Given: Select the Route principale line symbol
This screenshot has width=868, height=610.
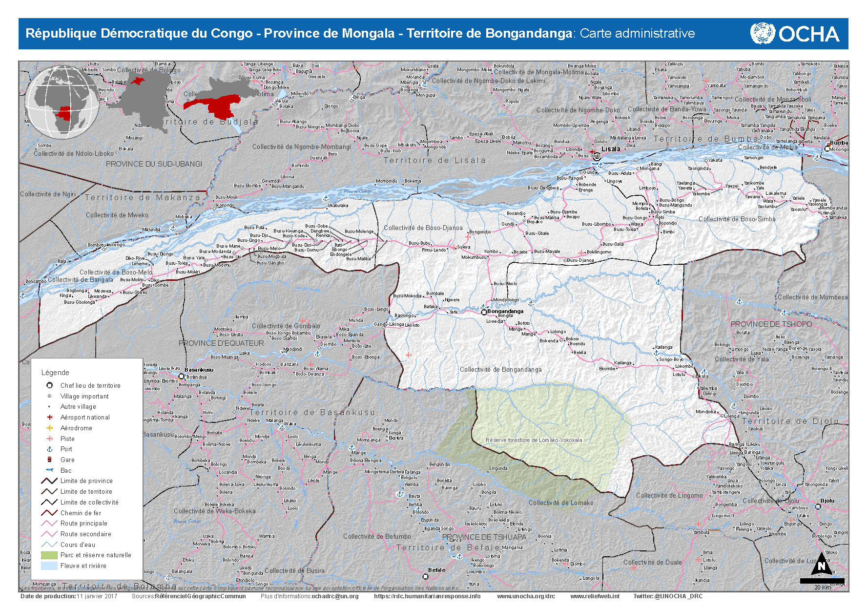Looking at the screenshot, I should [49, 523].
